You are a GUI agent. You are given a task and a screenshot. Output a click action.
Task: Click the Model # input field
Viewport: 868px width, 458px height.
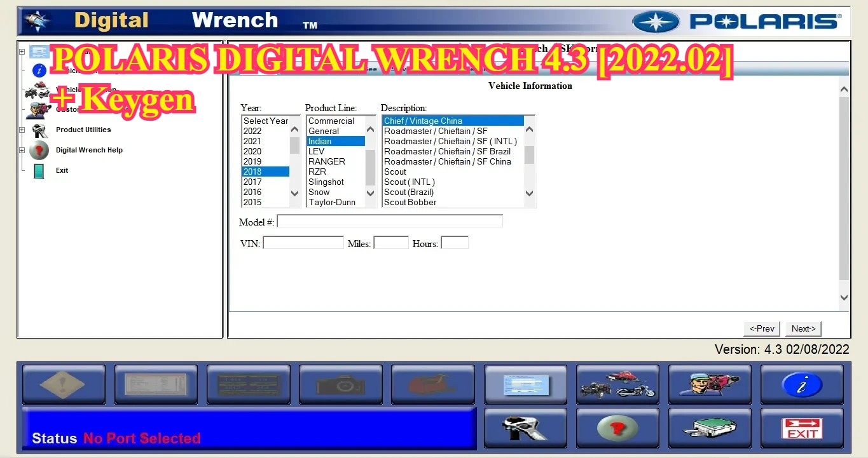390,221
